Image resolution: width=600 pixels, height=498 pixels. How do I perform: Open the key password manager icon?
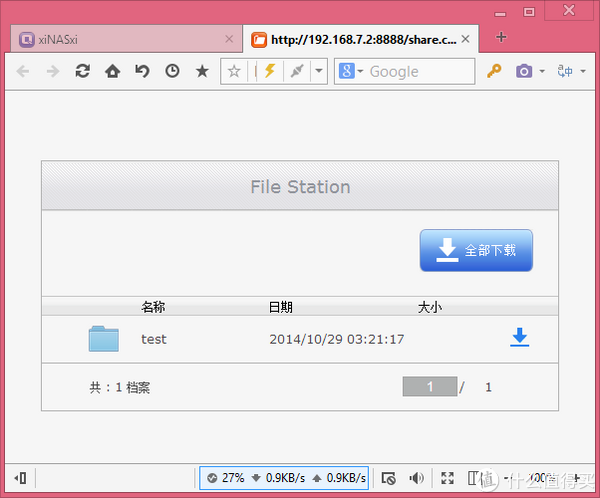point(494,71)
